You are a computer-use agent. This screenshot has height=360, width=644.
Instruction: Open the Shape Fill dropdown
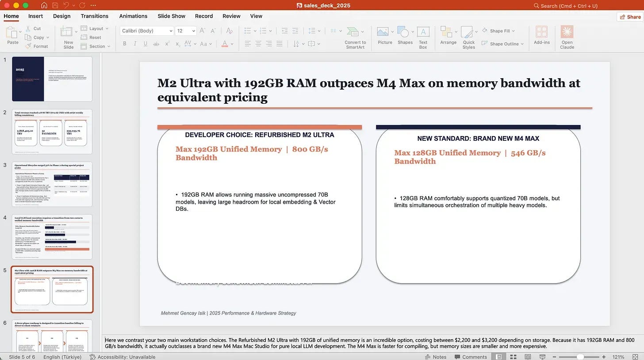[498, 31]
